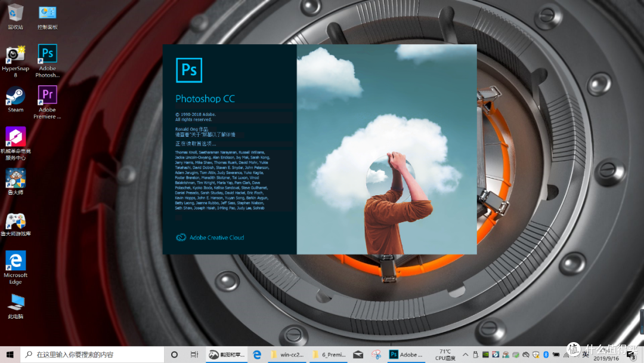This screenshot has height=363, width=644.
Task: Click the battery tray icon
Action: [x=556, y=355]
